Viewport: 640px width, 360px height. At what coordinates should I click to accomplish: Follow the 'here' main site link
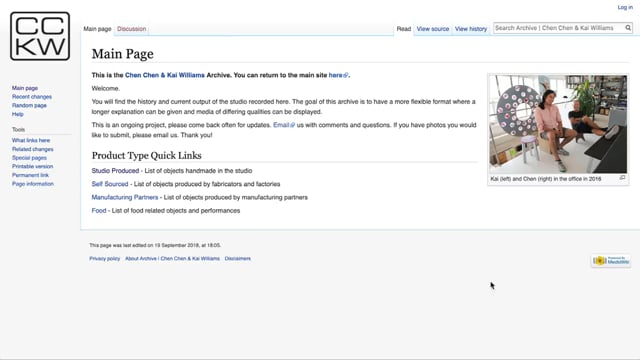tap(338, 75)
